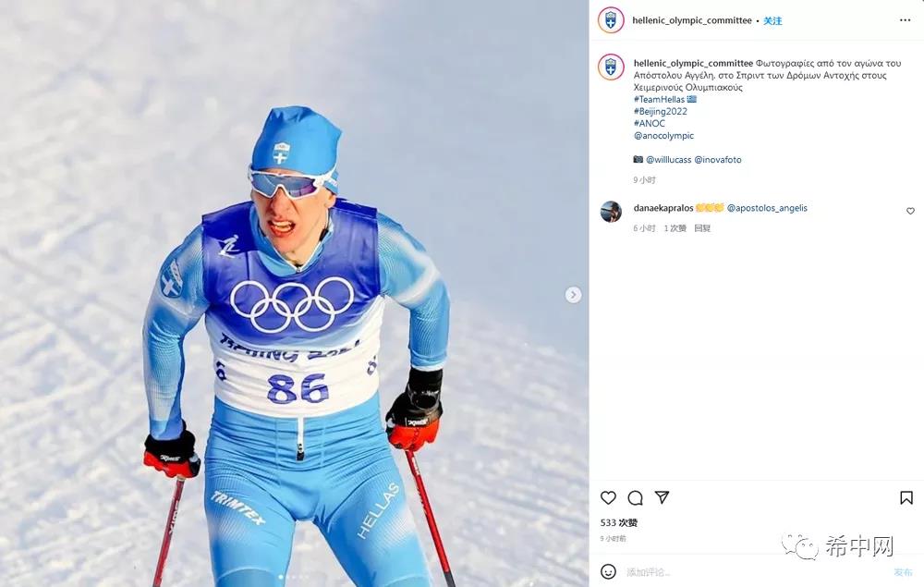Open the #Beijing2022 hashtag

(x=661, y=112)
